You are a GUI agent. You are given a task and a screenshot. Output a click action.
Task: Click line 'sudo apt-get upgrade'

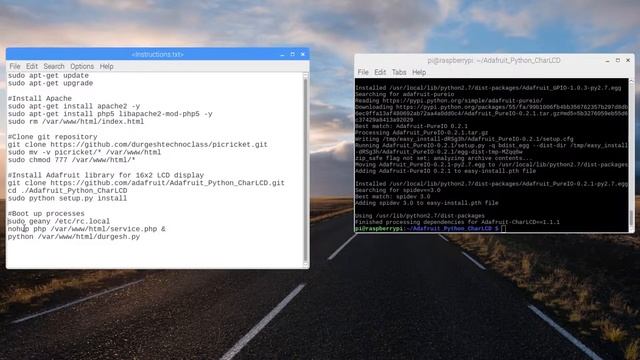[x=50, y=83]
